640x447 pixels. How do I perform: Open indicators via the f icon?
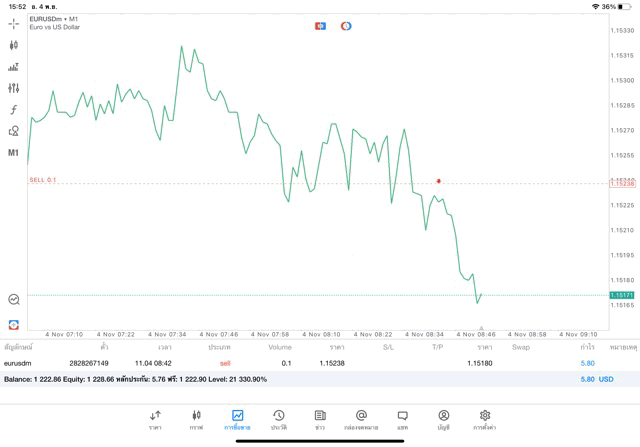13,109
